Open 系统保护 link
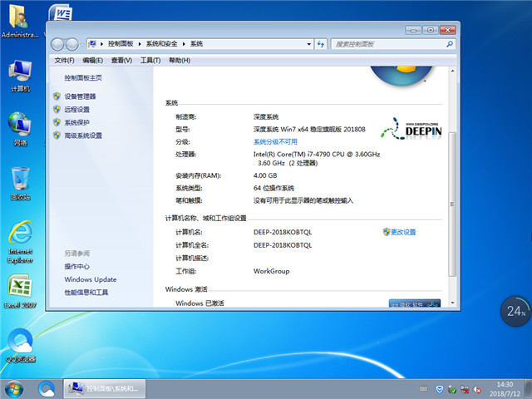 (x=77, y=122)
